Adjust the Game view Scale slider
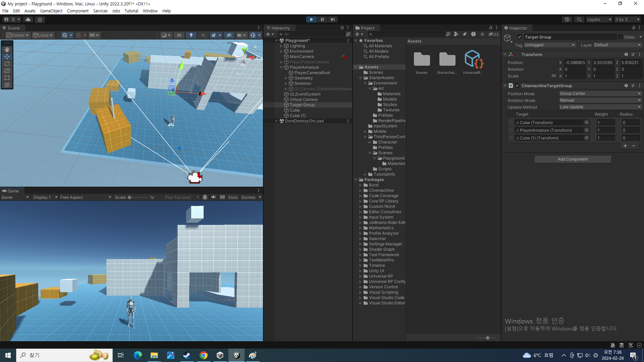The width and height of the screenshot is (644, 362). point(130,197)
